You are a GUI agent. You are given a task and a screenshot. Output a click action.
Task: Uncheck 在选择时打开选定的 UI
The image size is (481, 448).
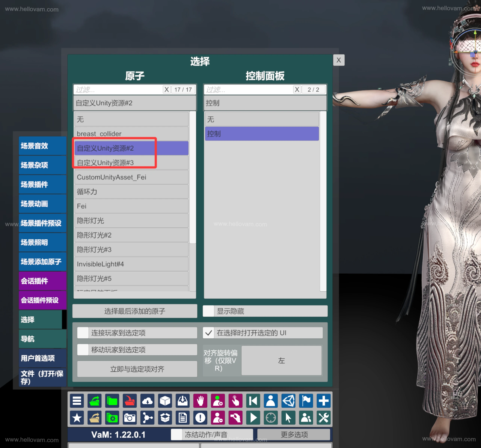pos(208,333)
